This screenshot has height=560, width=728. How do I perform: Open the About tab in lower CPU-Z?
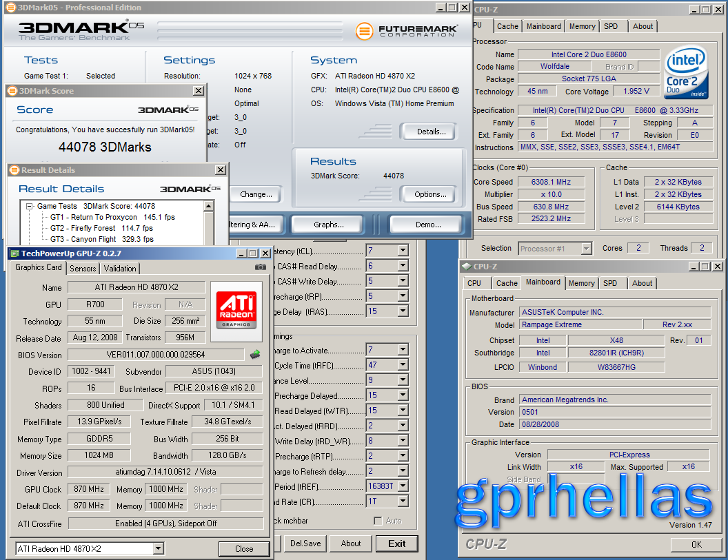point(642,283)
